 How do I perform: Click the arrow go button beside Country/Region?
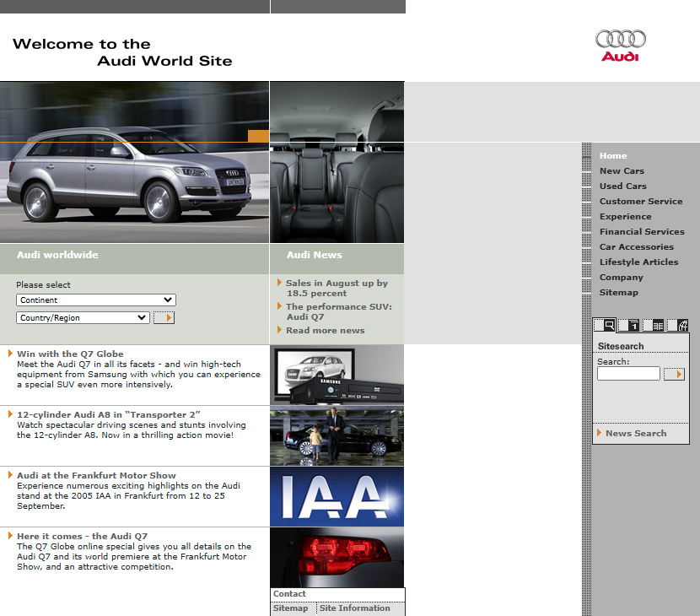click(x=164, y=317)
